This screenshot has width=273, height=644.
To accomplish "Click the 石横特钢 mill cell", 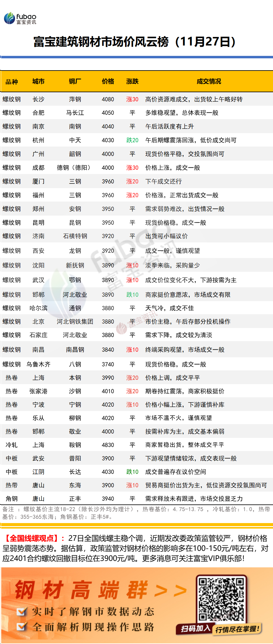I will 75,236.
